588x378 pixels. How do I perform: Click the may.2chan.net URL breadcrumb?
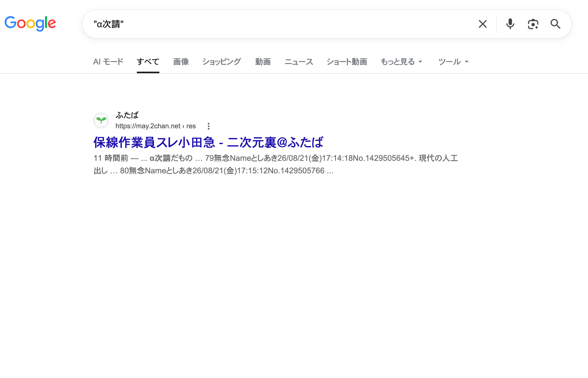pyautogui.click(x=156, y=126)
